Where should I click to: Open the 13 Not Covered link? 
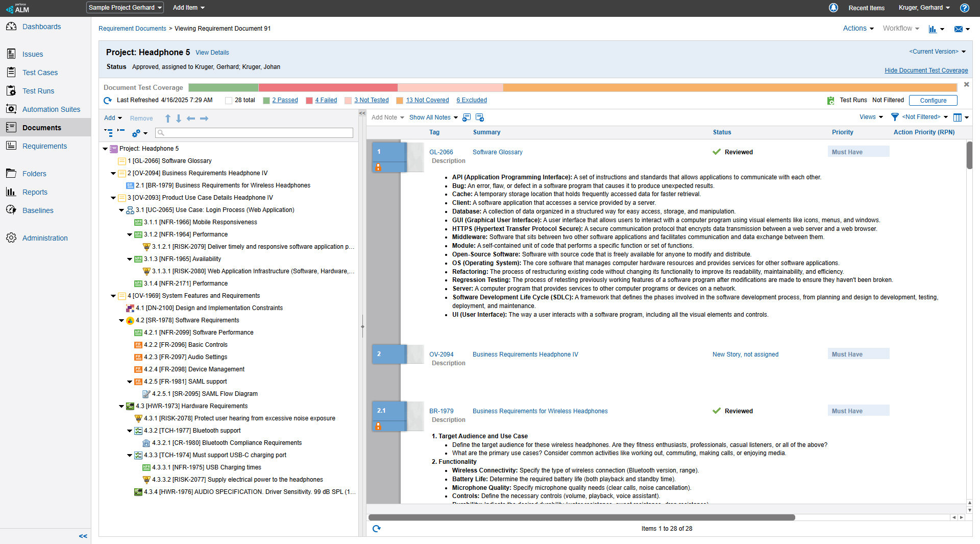point(427,100)
